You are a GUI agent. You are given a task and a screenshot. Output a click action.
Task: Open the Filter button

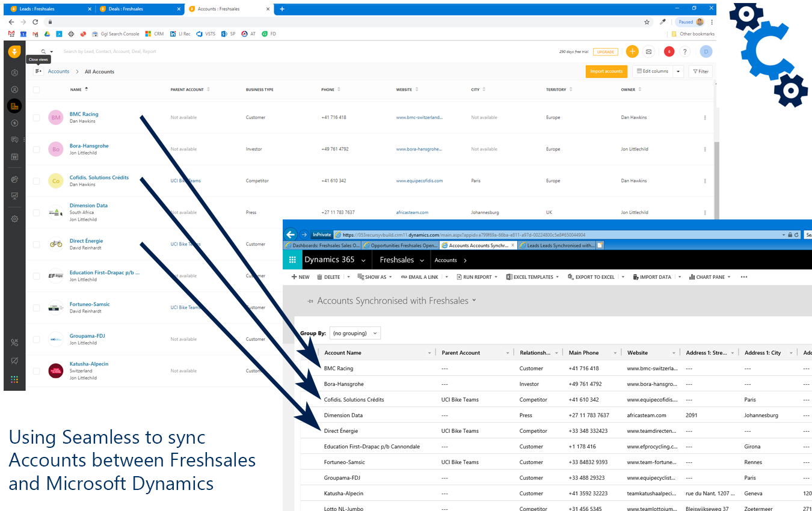coord(701,72)
